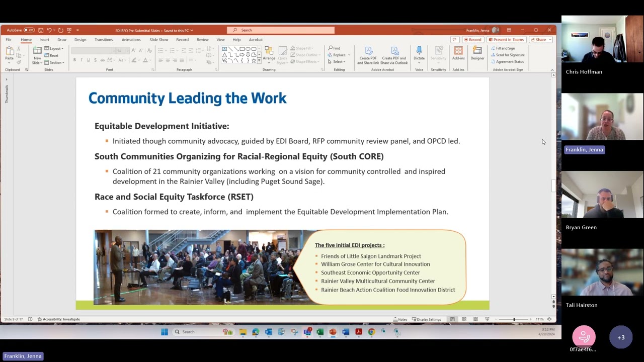Expand the Layout dropdown

pos(54,49)
